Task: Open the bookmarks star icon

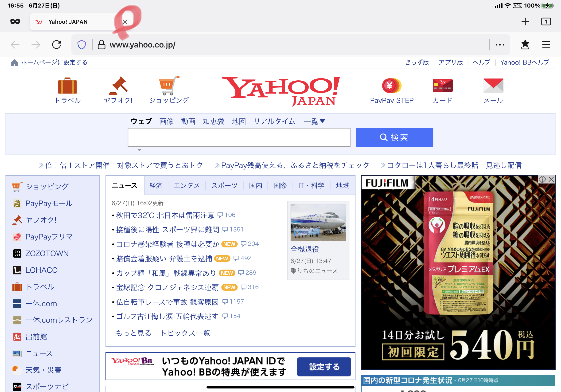Action: coord(525,45)
